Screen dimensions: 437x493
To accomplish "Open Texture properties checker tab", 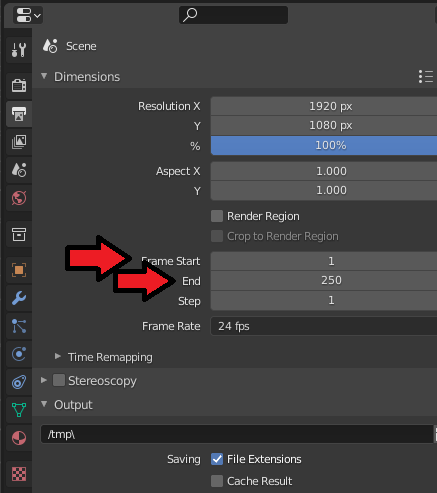I will coord(19,474).
